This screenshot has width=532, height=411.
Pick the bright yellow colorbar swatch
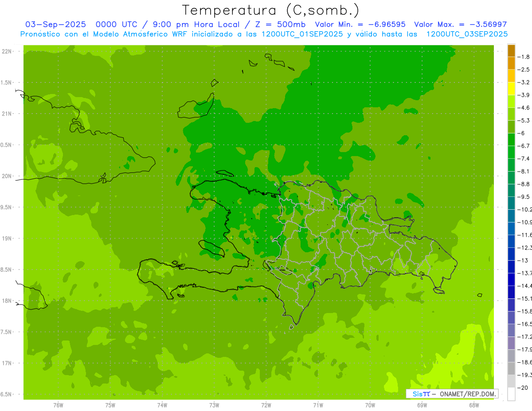[x=511, y=89]
